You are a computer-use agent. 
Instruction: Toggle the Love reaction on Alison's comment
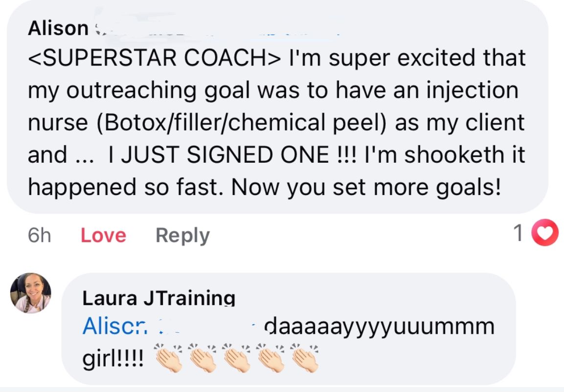pos(103,236)
